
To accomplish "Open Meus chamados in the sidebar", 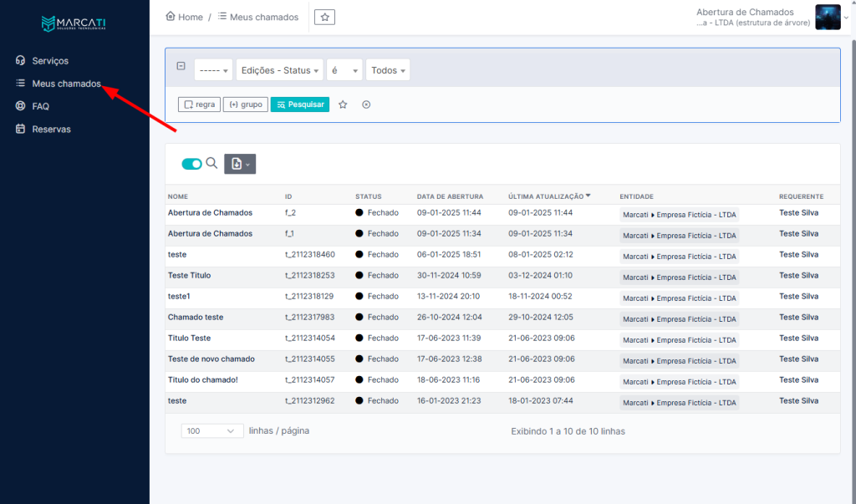I will [x=66, y=84].
